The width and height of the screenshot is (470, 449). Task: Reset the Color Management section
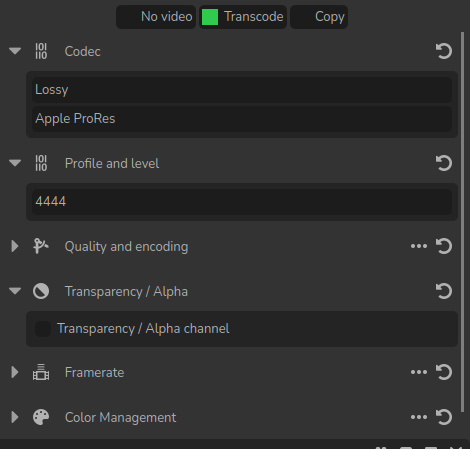[x=444, y=417]
